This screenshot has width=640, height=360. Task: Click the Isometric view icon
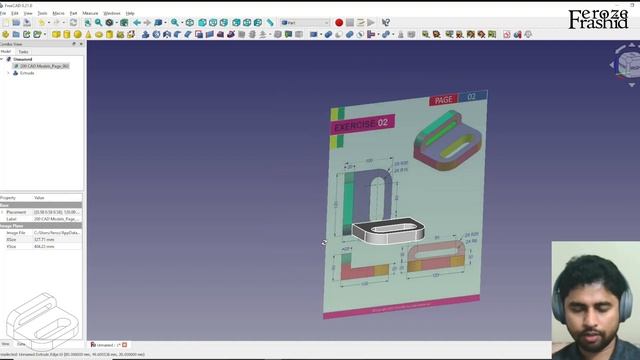(x=190, y=23)
